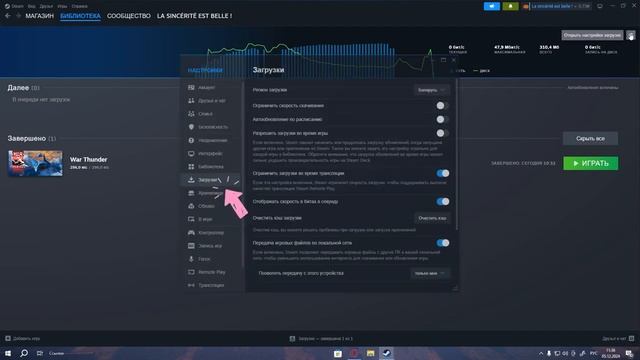Click the blue announcements megaphone icon
The height and width of the screenshot is (360, 640).
[x=491, y=6]
